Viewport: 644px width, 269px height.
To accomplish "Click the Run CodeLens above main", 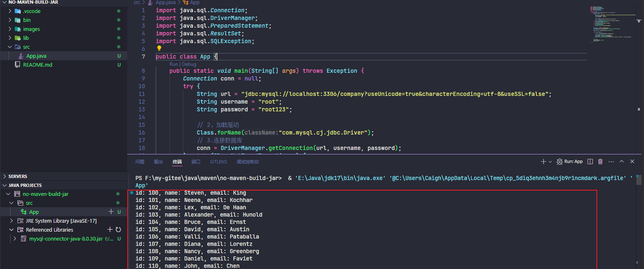I will [174, 64].
